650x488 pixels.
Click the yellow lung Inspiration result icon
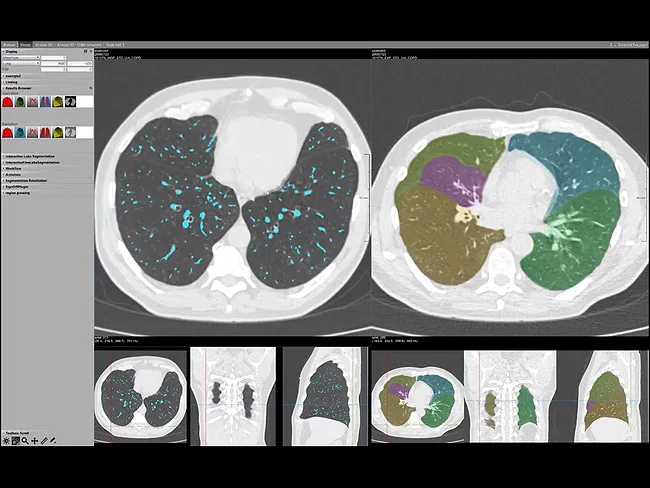pos(58,102)
